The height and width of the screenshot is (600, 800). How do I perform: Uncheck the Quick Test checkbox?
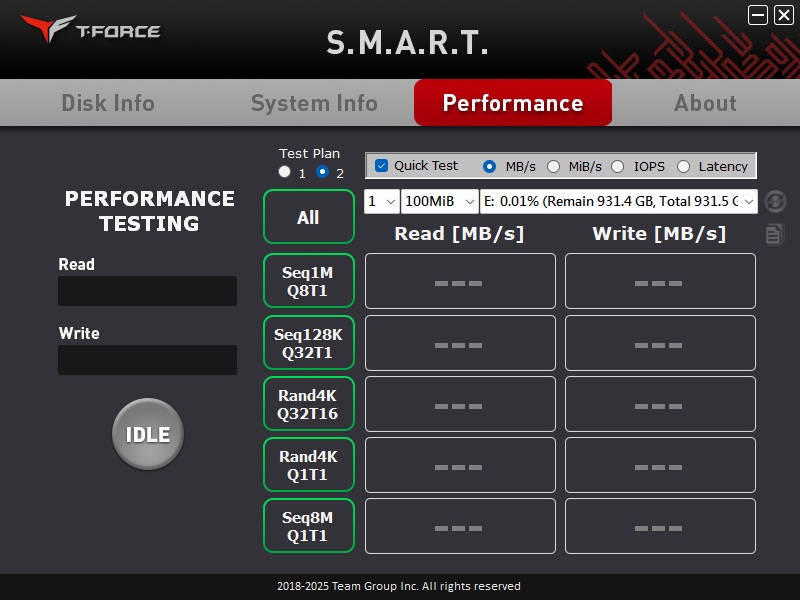[x=381, y=166]
